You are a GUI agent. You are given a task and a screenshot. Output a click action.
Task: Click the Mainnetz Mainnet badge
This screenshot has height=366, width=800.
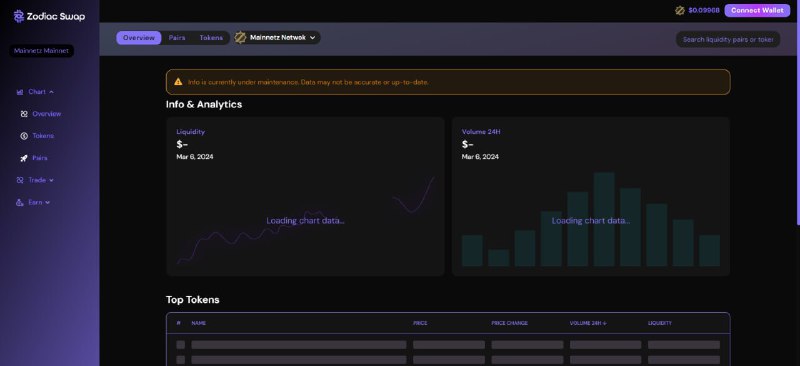click(41, 51)
